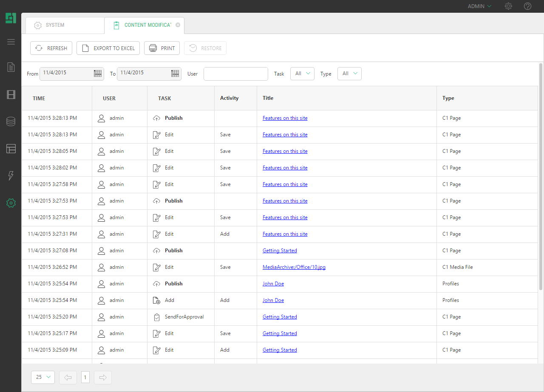Open the Media perspective film icon
544x392 pixels.
(11, 95)
